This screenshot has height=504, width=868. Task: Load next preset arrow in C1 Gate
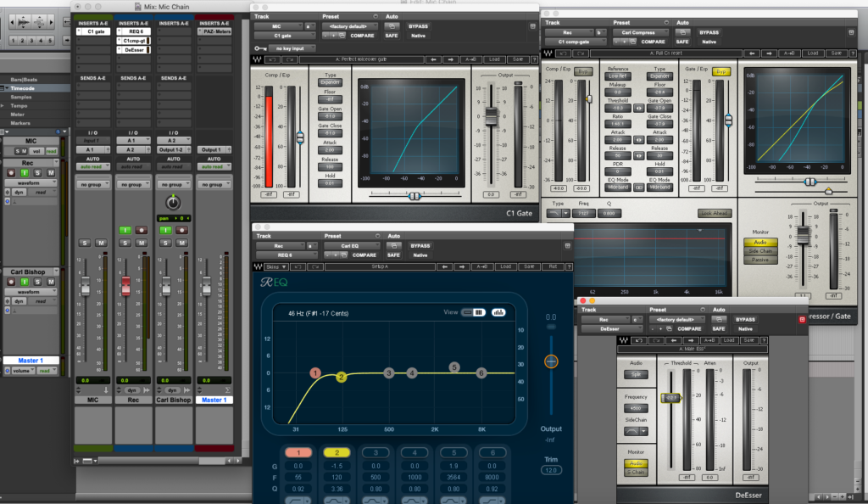click(x=451, y=59)
